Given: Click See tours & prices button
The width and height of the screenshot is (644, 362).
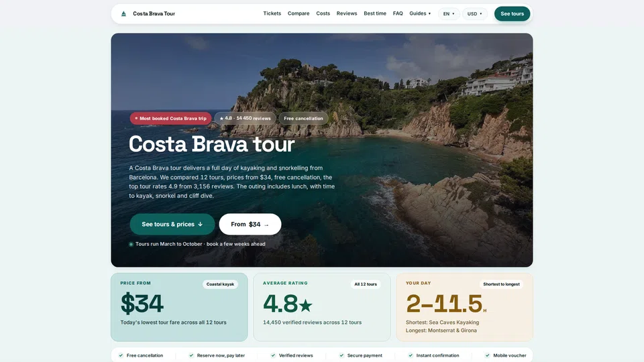Looking at the screenshot, I should click(x=172, y=224).
